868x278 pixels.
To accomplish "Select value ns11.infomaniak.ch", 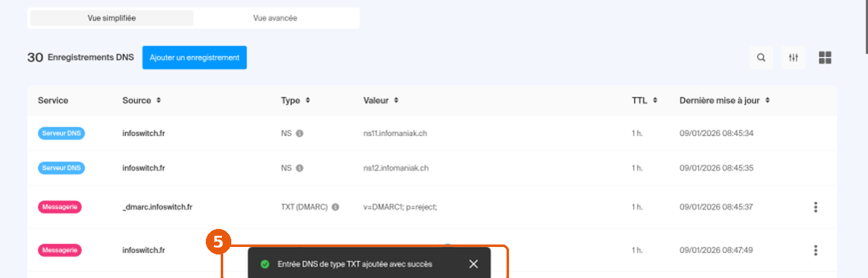I will tap(396, 133).
